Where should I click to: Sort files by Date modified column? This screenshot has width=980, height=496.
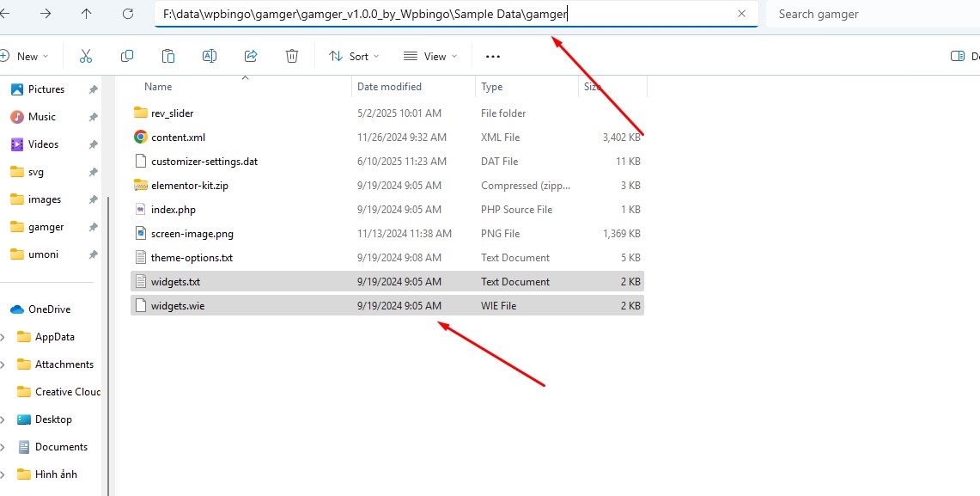pyautogui.click(x=389, y=87)
